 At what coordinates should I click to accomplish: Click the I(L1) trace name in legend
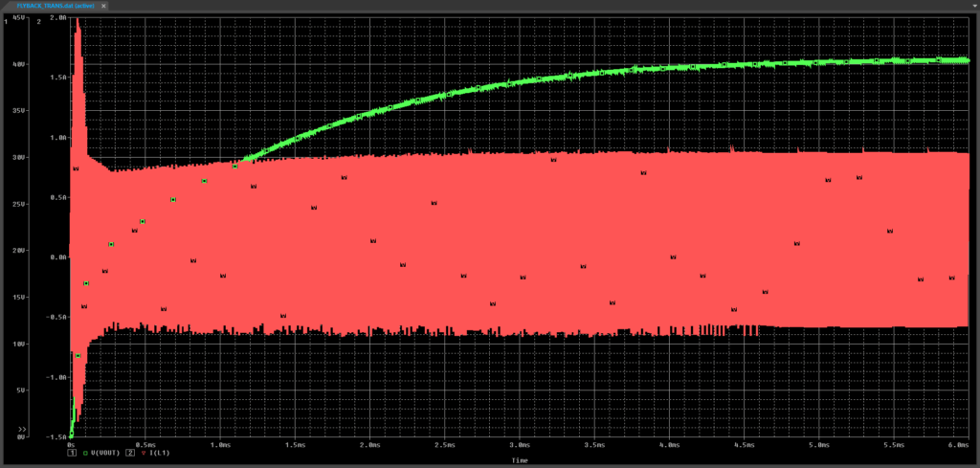(x=162, y=452)
